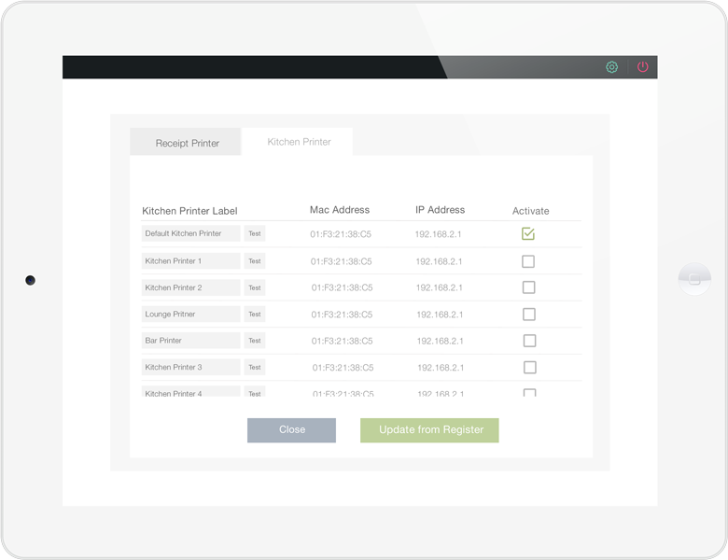This screenshot has width=728, height=560.
Task: Select the Kitchen Printer tab
Action: click(x=299, y=142)
